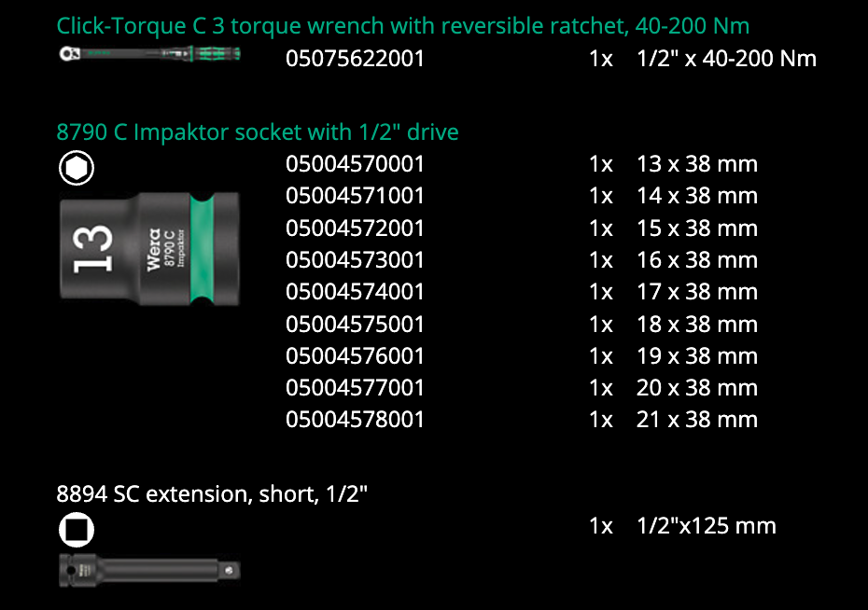Click the hexagon drive profile icon
The width and height of the screenshot is (868, 610).
click(77, 168)
